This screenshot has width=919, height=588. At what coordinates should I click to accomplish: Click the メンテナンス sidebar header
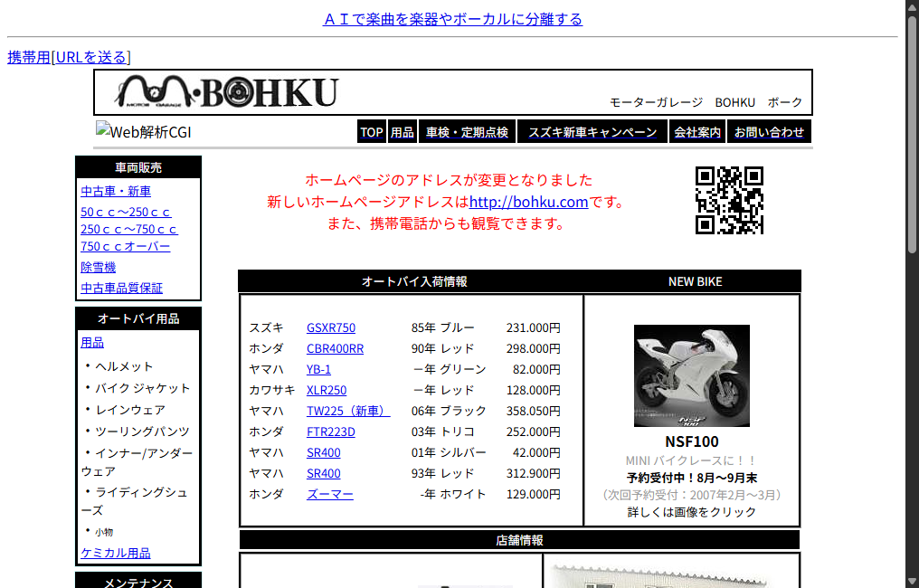click(138, 582)
